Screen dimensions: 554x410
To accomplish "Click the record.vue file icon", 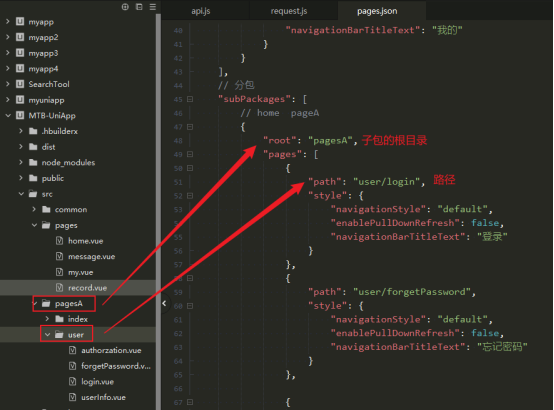I will 60,288.
